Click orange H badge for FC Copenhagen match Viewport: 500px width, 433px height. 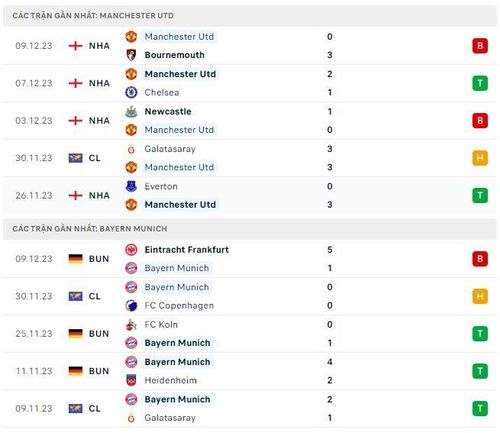pyautogui.click(x=480, y=296)
